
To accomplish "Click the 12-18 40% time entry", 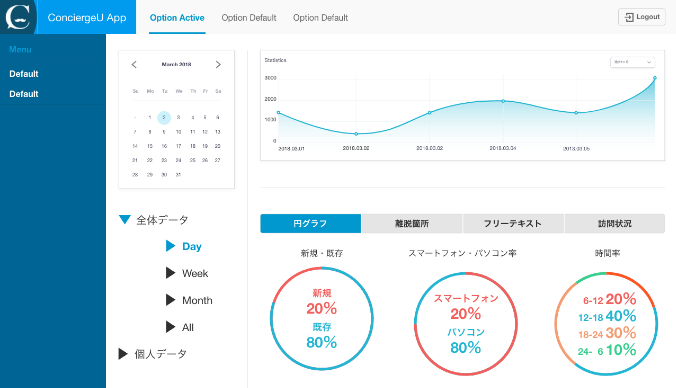I will (607, 316).
